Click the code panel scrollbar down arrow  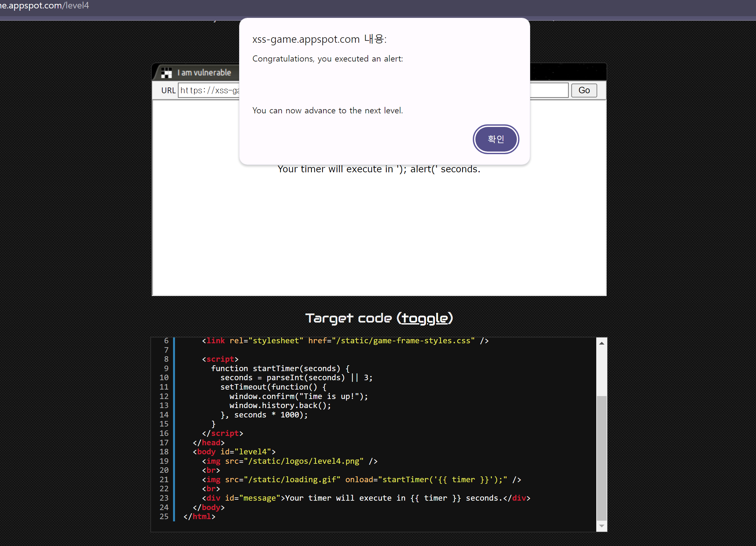(601, 526)
